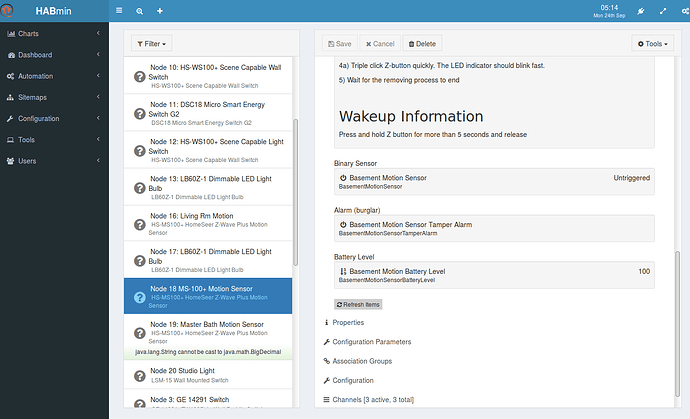Click the HABmin logo icon
690x419 pixels.
pos(11,11)
